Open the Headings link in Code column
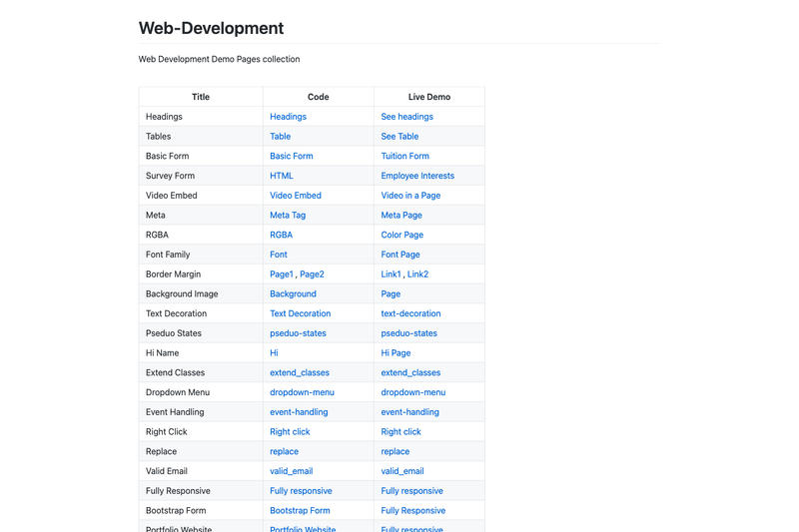Screen dimensions: 799x532 [288, 117]
